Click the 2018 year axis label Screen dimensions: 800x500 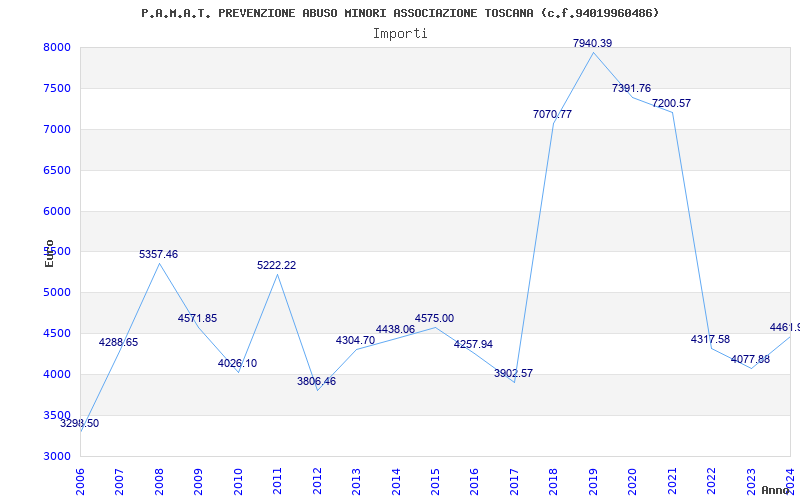[554, 482]
